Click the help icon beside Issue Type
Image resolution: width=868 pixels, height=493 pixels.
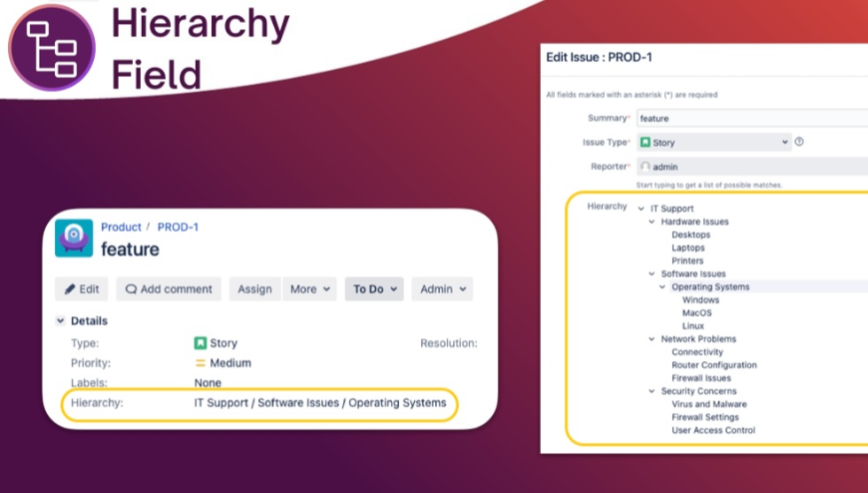(799, 142)
